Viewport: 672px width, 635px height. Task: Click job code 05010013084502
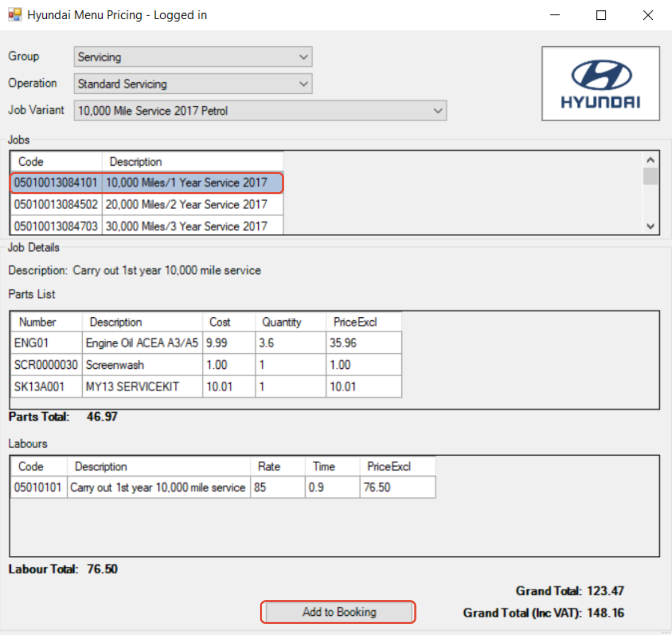[x=56, y=205]
